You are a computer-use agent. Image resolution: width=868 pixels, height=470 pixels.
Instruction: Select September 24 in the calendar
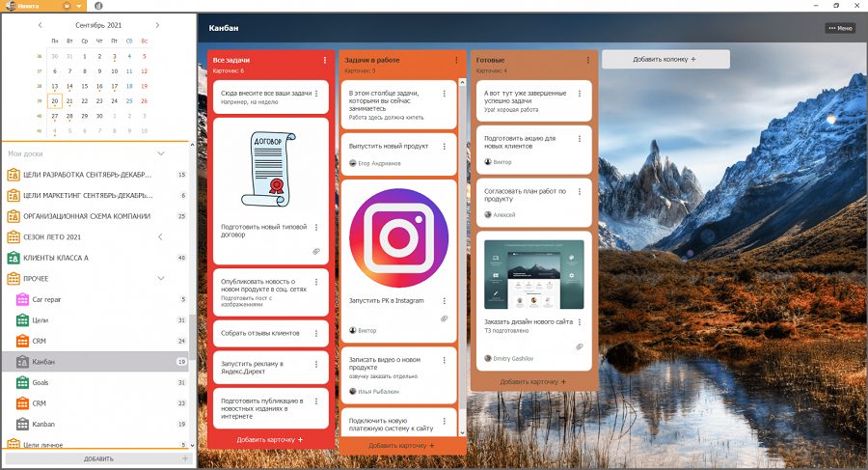(115, 100)
